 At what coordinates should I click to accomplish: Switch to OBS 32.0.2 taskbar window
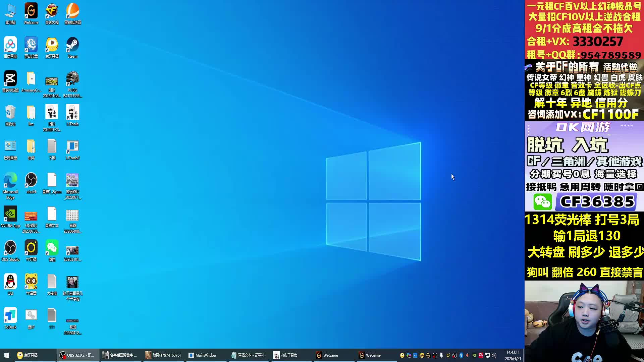coord(78,355)
